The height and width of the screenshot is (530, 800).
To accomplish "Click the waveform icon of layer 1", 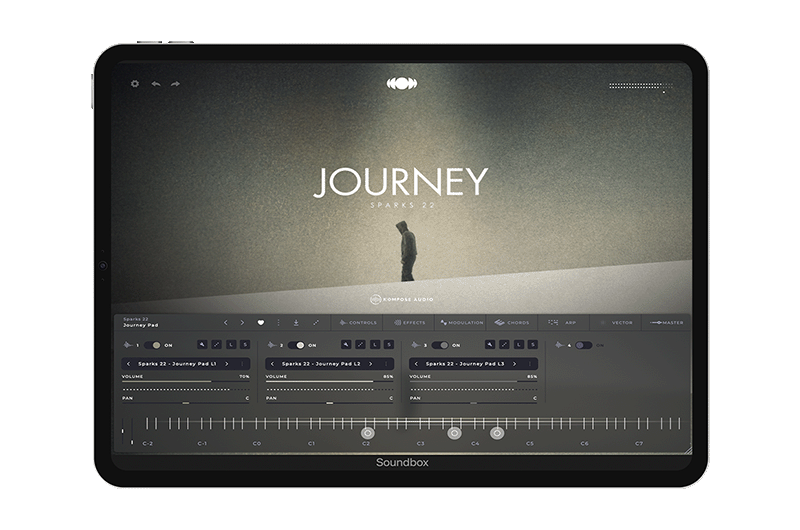I will 128,345.
